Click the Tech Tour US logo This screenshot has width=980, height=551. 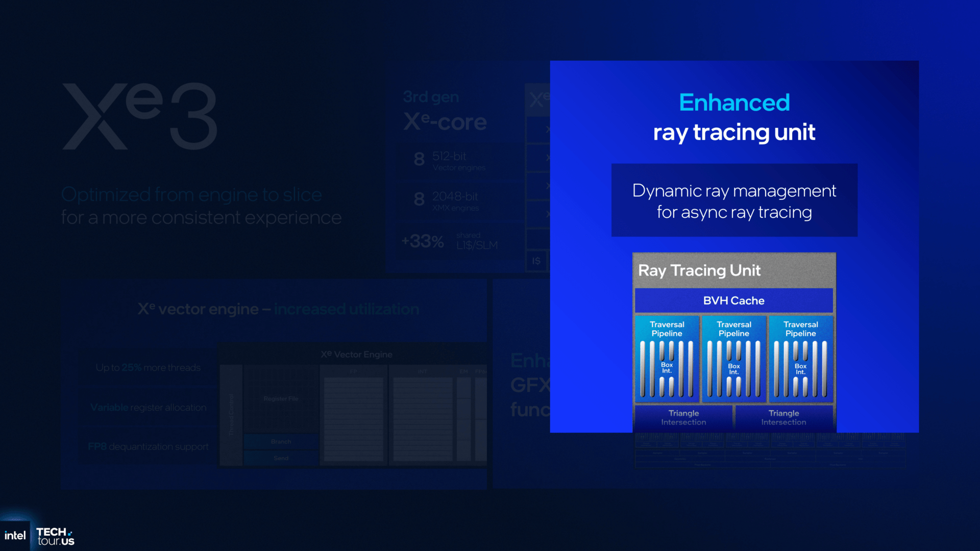click(x=55, y=537)
